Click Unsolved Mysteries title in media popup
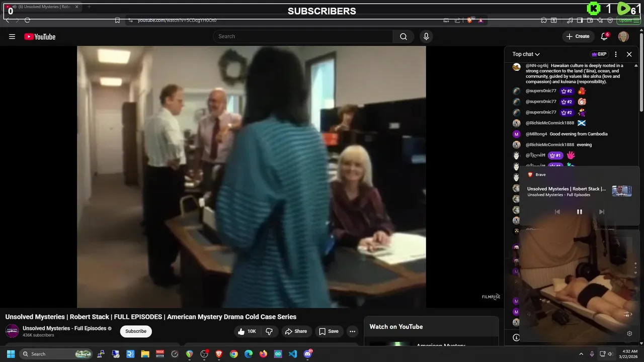This screenshot has height=362, width=644. 567,189
